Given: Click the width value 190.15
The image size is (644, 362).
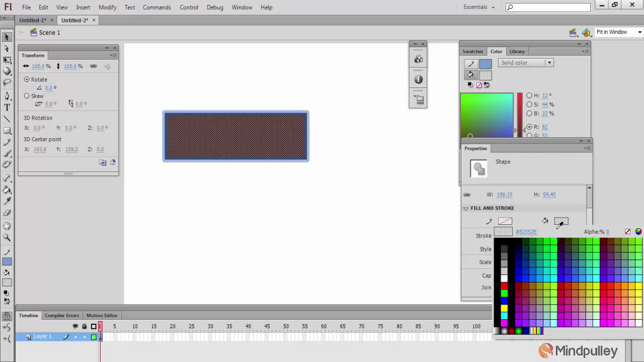Looking at the screenshot, I should pyautogui.click(x=504, y=195).
